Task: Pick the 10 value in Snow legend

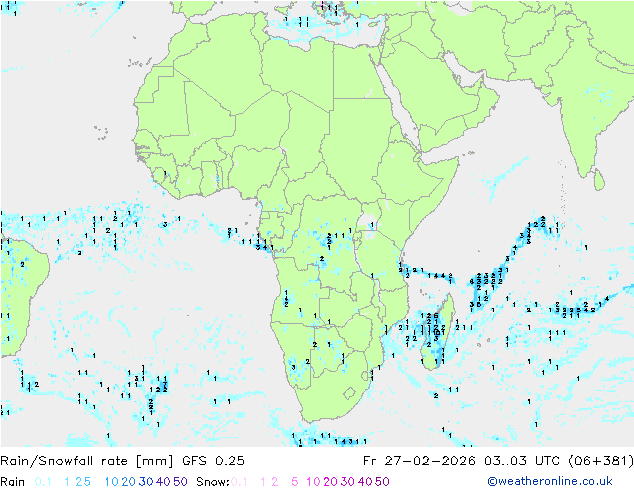Action: [313, 482]
